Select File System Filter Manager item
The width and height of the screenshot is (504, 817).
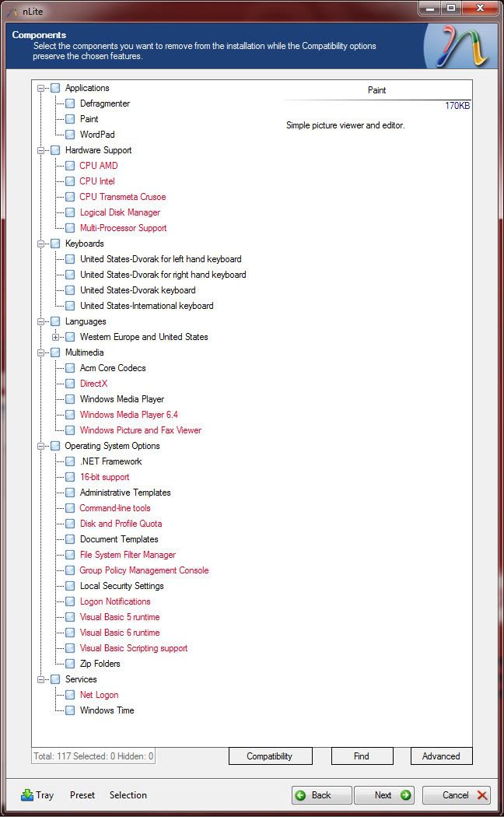[x=128, y=555]
